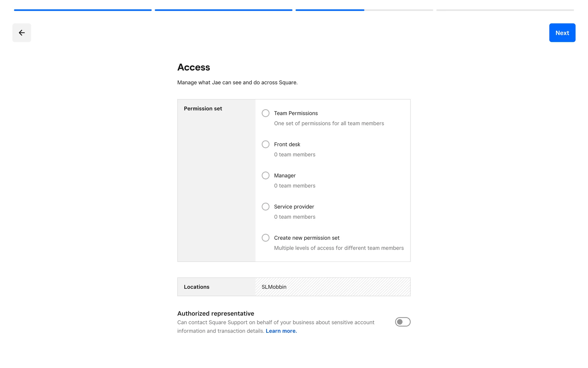588x368 pixels.
Task: Click the Manager label text
Action: (x=285, y=175)
